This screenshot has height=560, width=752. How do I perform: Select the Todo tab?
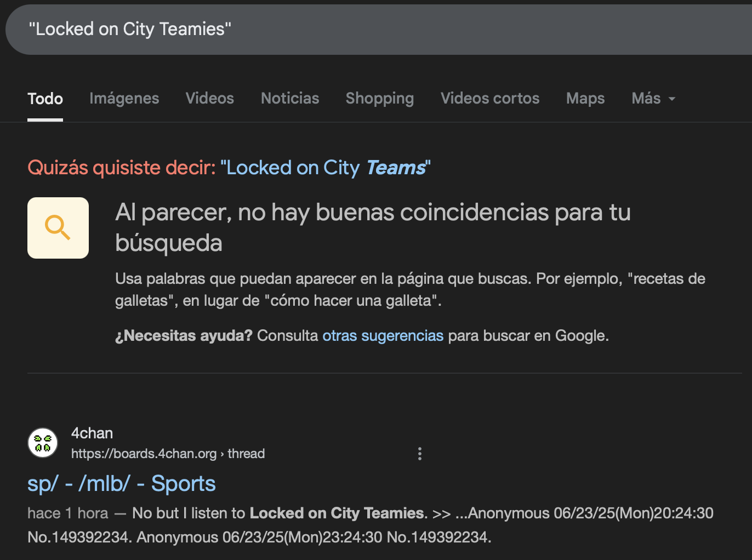pos(45,99)
